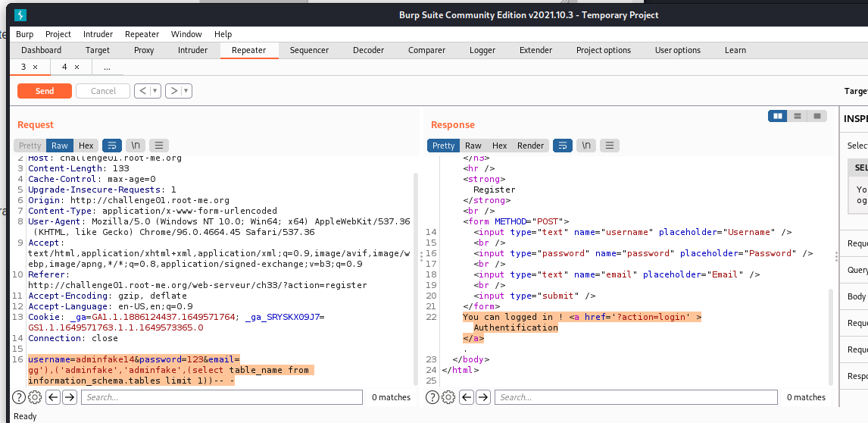Switch to the Comparer tab

click(426, 50)
